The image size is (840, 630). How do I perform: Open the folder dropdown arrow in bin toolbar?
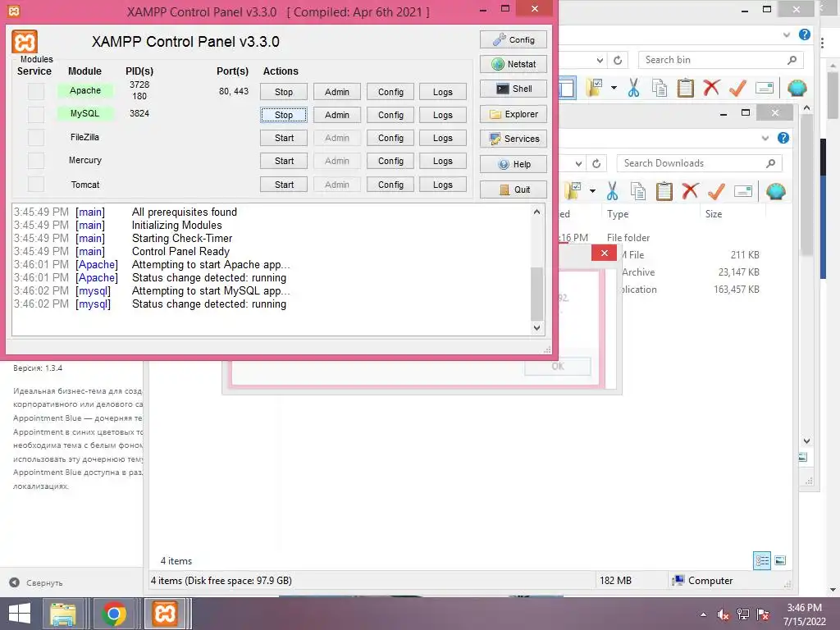click(614, 88)
